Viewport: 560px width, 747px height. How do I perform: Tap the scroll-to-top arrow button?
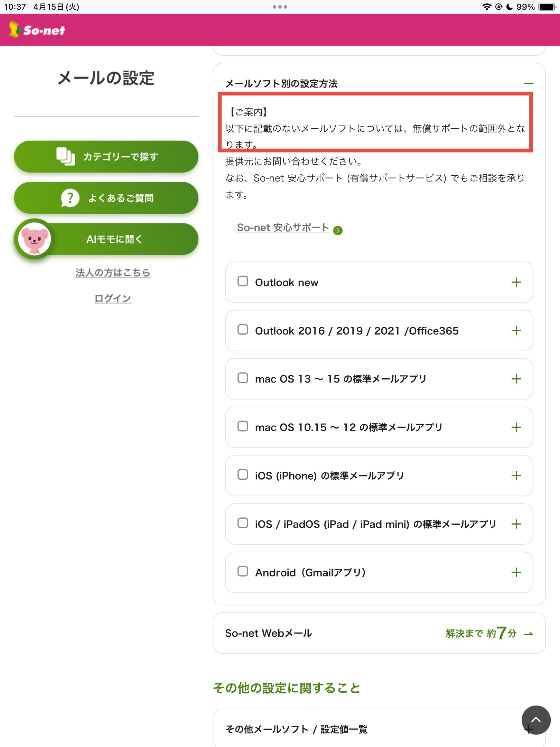pos(536,720)
